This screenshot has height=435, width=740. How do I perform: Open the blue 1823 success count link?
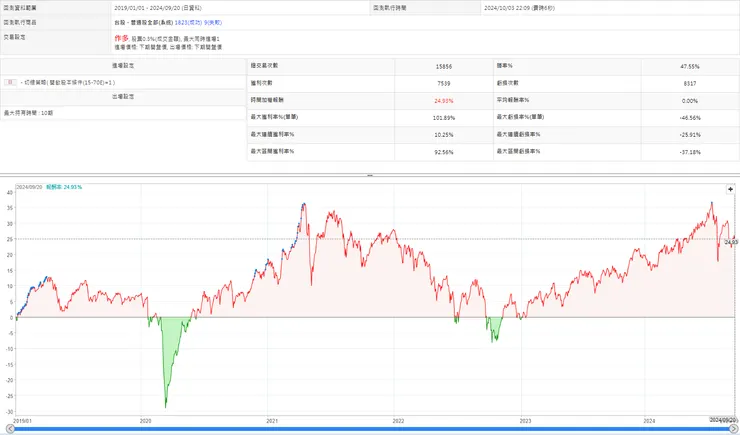click(188, 22)
